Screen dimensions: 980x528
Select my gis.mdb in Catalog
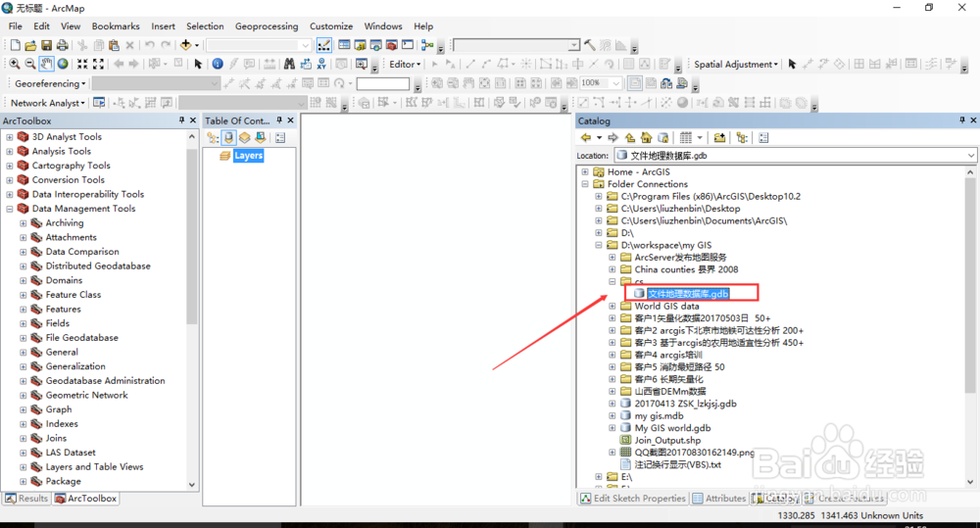click(x=659, y=415)
